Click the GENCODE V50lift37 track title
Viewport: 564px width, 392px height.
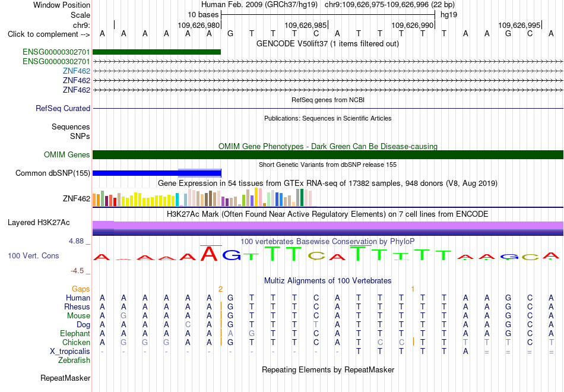pyautogui.click(x=327, y=44)
